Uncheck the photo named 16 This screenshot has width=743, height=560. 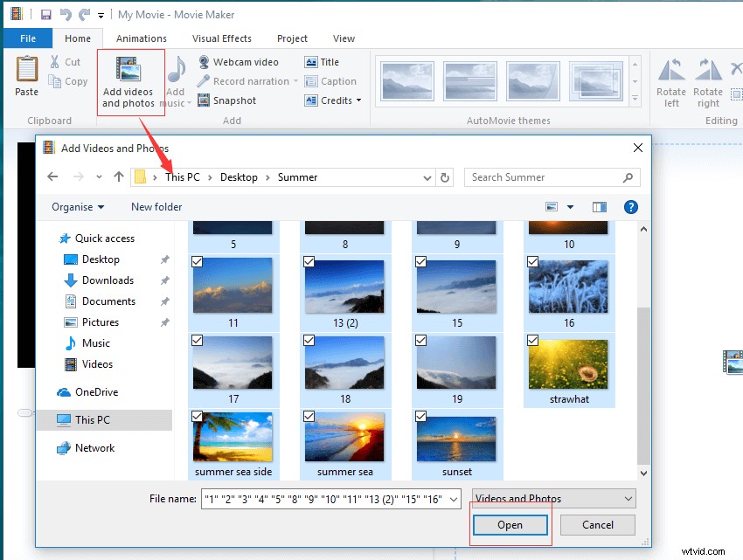(x=534, y=261)
